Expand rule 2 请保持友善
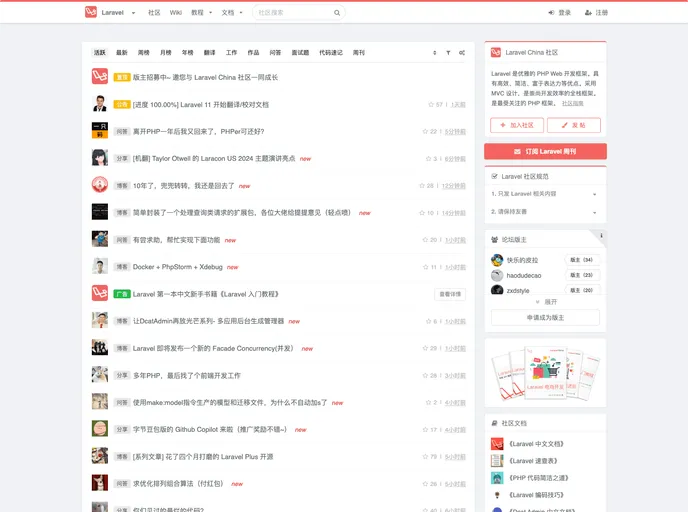 (544, 212)
